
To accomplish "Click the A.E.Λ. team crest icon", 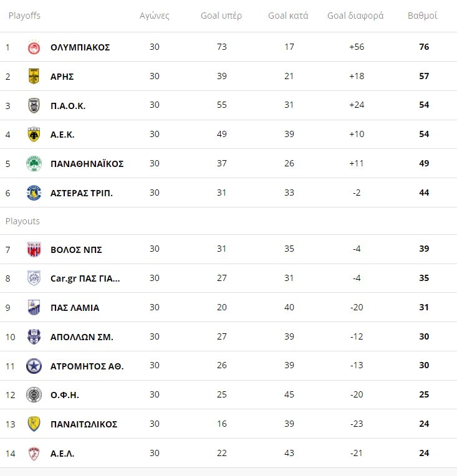I will 34,454.
